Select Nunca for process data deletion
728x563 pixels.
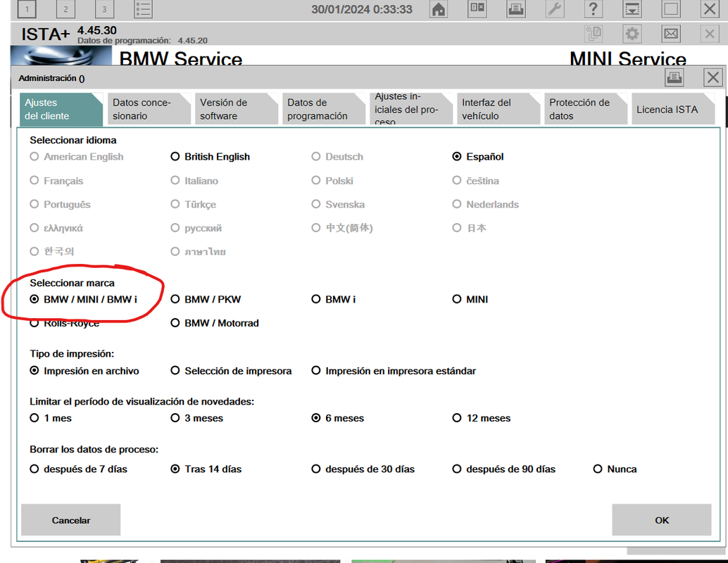pyautogui.click(x=615, y=469)
